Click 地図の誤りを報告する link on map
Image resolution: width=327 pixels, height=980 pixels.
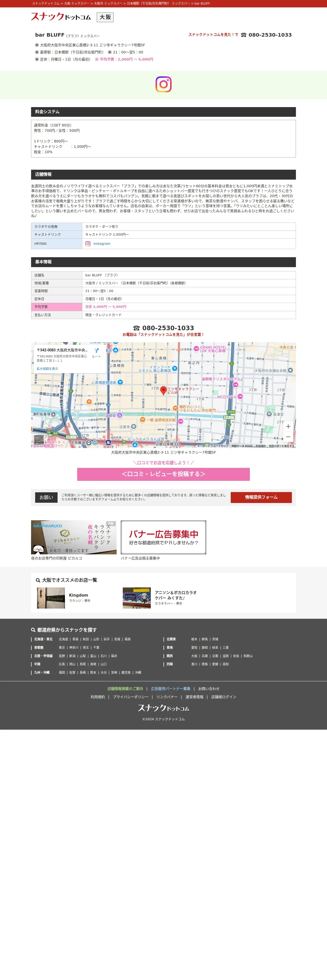coord(281,446)
